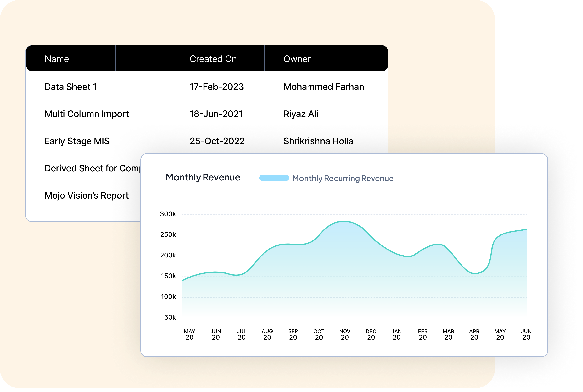This screenshot has width=583, height=392.
Task: Click the Name column header
Action: click(57, 59)
